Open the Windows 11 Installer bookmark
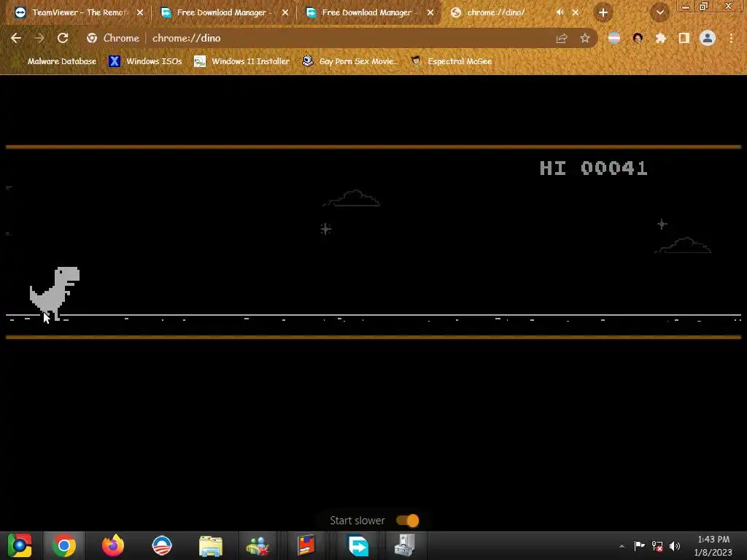747x560 pixels. (x=242, y=61)
